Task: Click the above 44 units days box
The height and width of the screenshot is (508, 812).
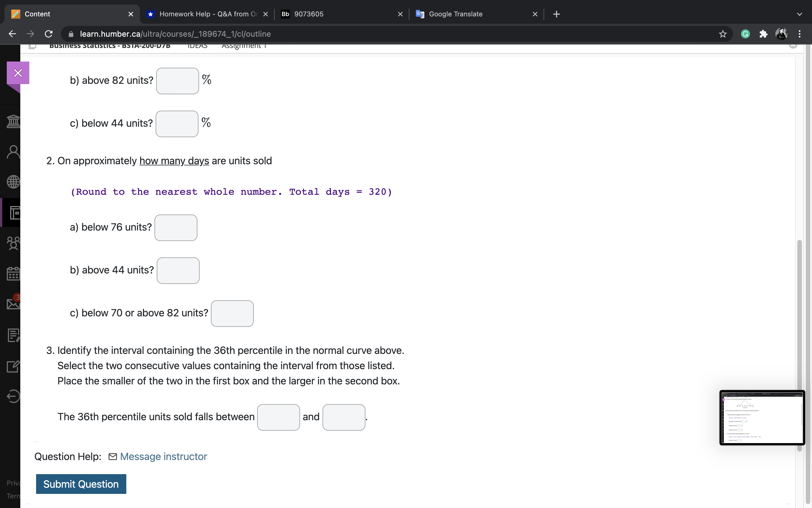Action: tap(178, 270)
